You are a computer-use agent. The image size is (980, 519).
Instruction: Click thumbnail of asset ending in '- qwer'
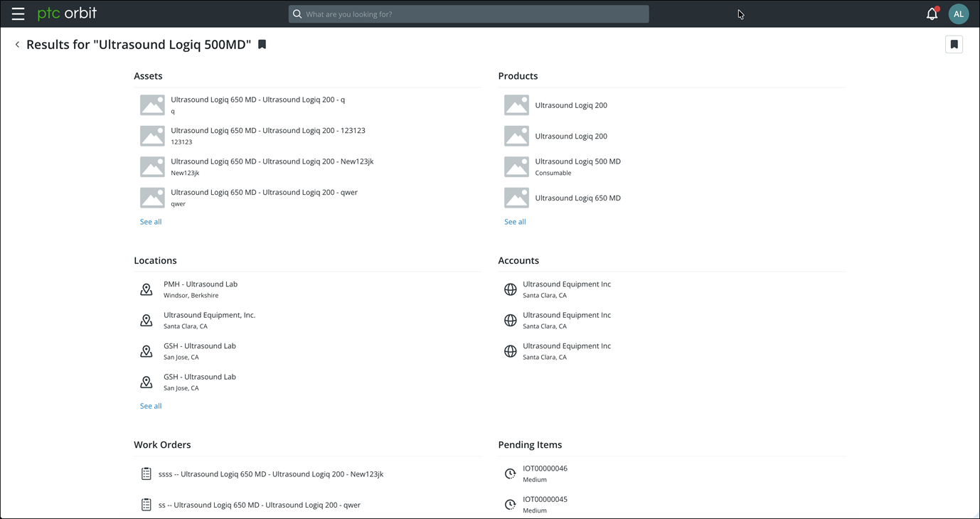152,198
